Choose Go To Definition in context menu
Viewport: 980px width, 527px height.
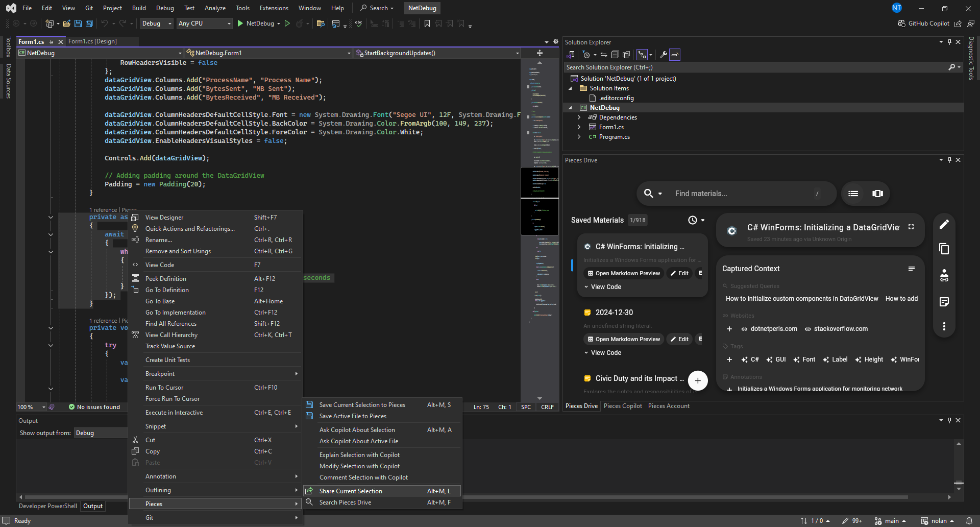(x=215, y=290)
